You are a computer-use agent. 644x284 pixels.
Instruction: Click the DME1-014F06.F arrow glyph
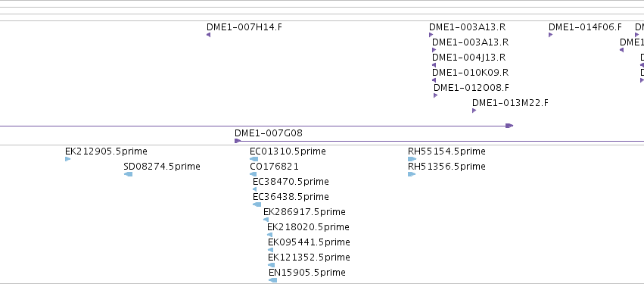550,35
